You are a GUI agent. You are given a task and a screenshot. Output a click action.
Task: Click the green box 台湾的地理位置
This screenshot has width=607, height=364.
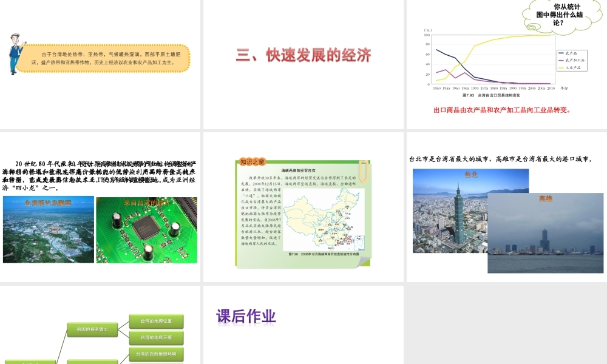[156, 321]
